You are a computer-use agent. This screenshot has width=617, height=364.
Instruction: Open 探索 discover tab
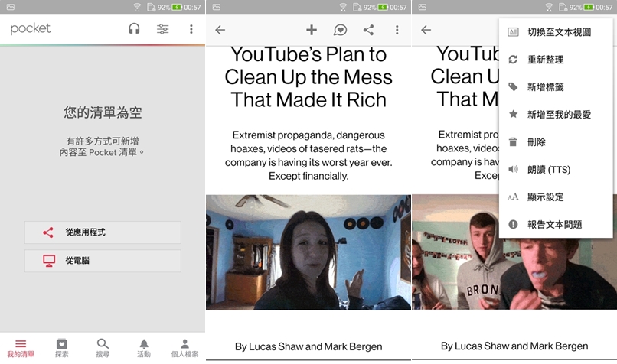click(62, 348)
